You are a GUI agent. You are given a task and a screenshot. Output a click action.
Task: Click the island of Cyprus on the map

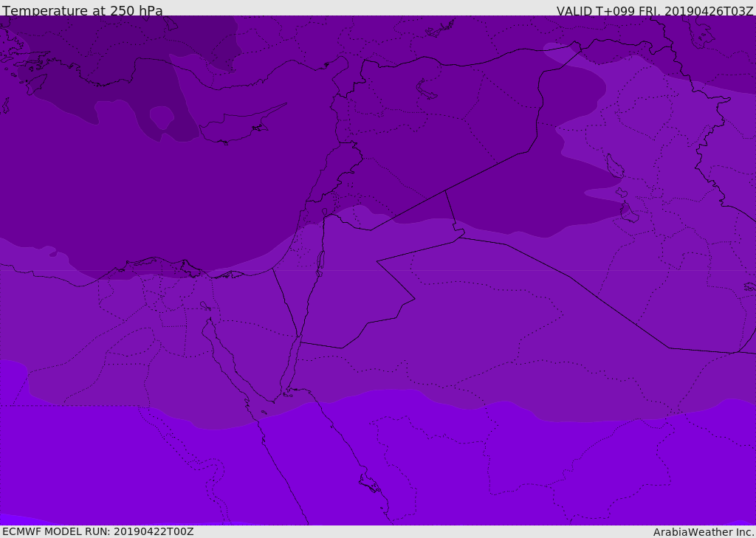[235, 128]
